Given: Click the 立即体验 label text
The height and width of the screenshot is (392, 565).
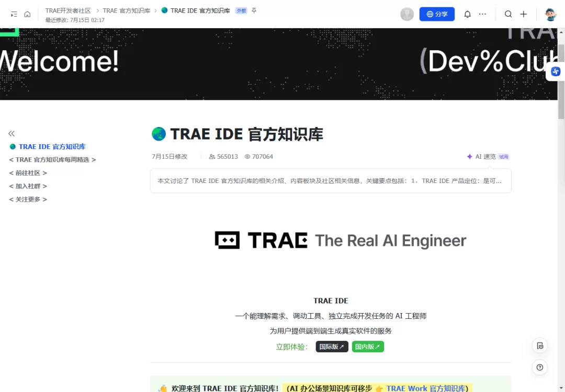Looking at the screenshot, I should pos(292,347).
